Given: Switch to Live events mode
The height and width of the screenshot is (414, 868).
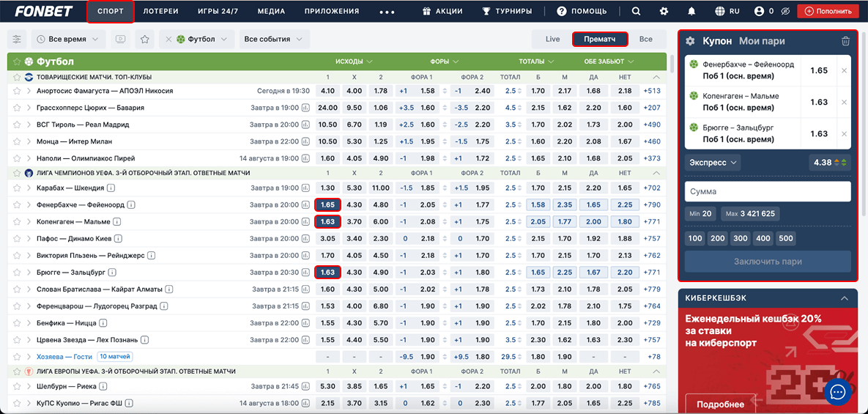Looking at the screenshot, I should [552, 40].
